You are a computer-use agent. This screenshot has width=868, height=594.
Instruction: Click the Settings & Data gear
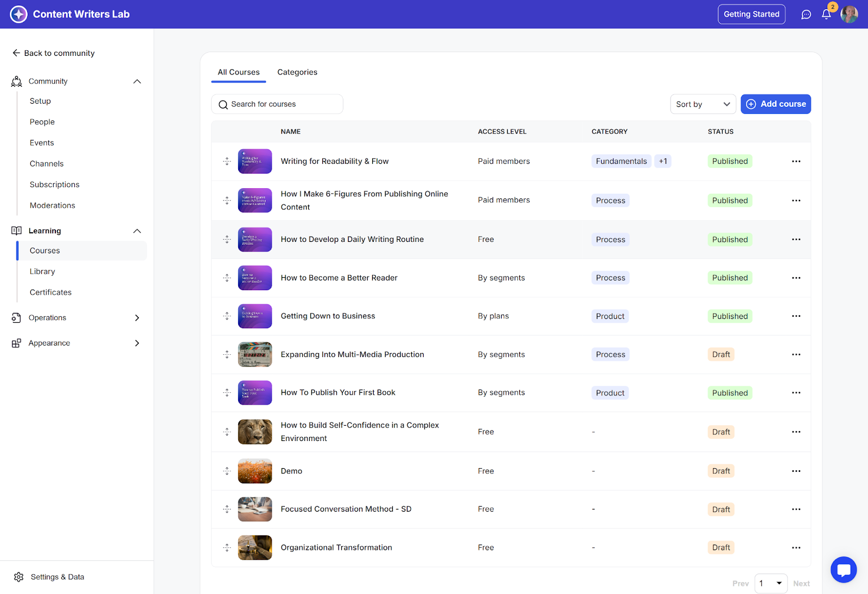(19, 577)
